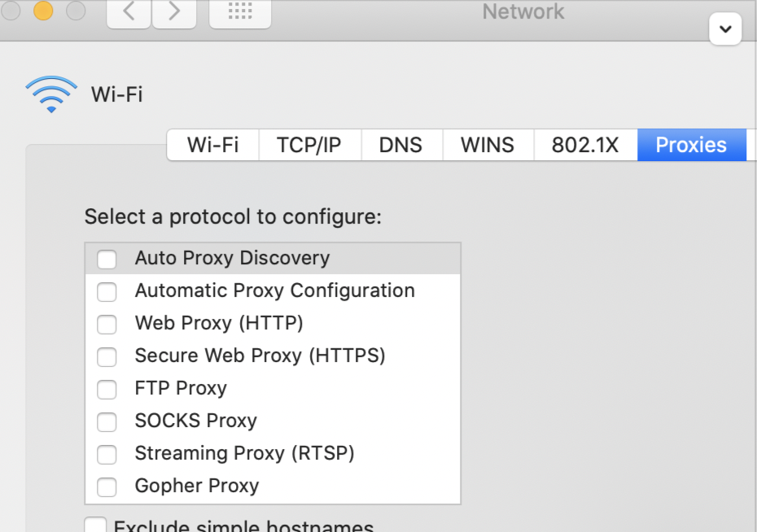Select the WINS tab
This screenshot has height=532, width=757.
tap(488, 145)
